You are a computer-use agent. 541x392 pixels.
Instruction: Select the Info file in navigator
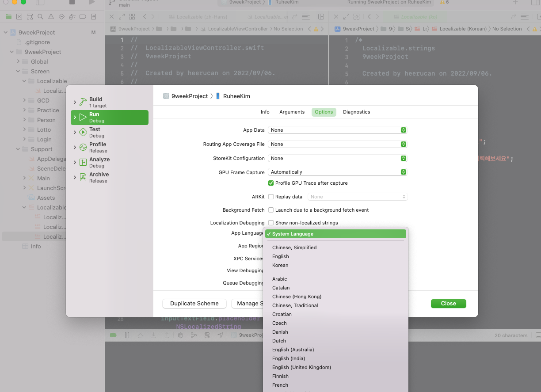(x=36, y=246)
